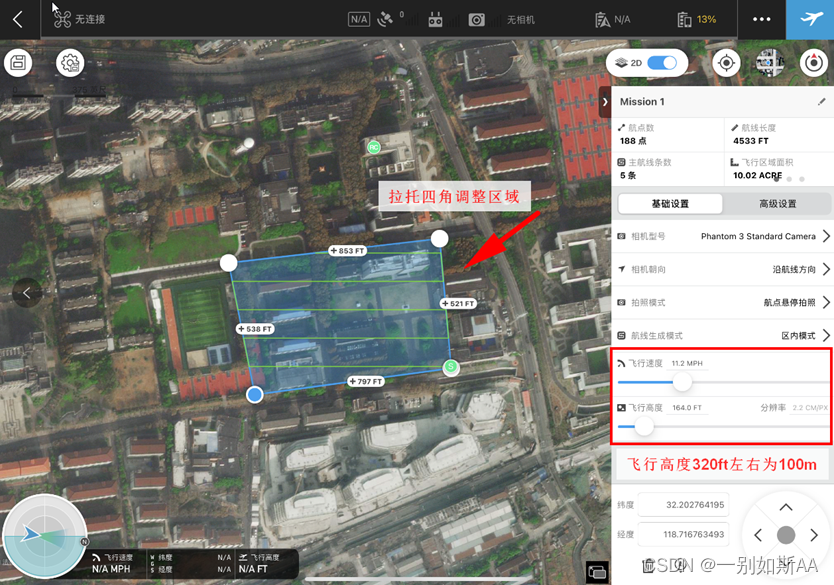Click the blue airplane start-flight button
This screenshot has width=834, height=585.
[x=809, y=19]
